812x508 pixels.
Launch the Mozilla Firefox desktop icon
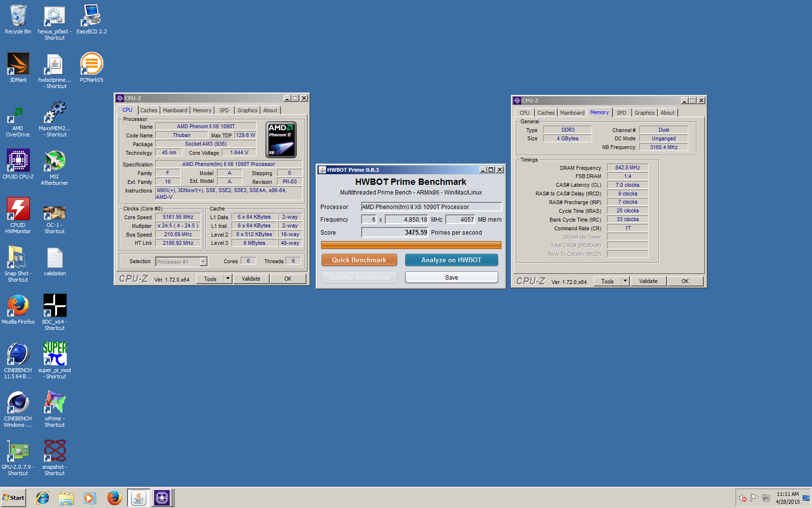18,310
